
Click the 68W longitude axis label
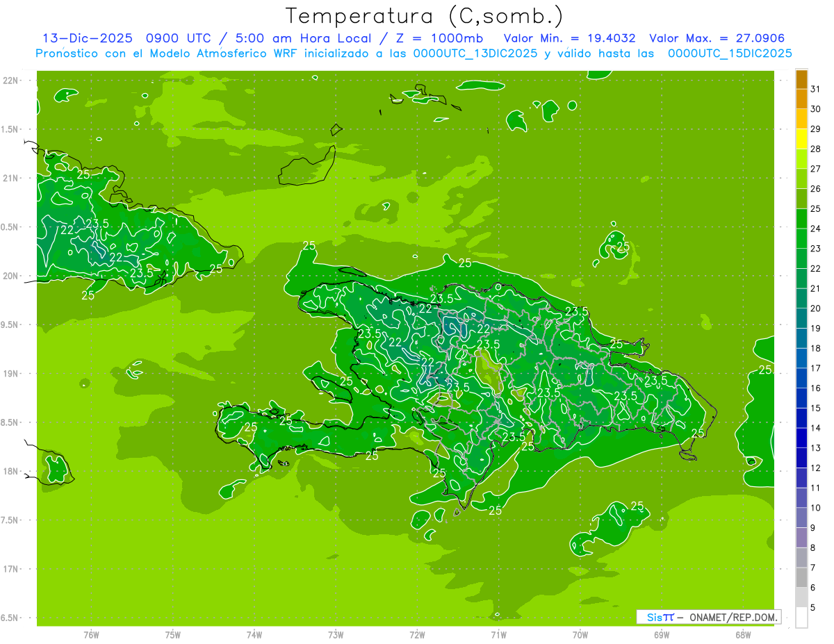(x=742, y=634)
